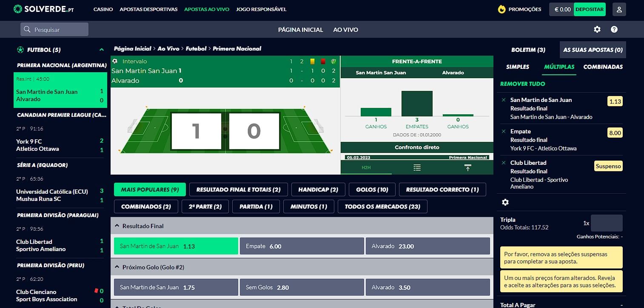644x308 pixels.
Task: Click the Tripla stake input box
Action: 607,223
